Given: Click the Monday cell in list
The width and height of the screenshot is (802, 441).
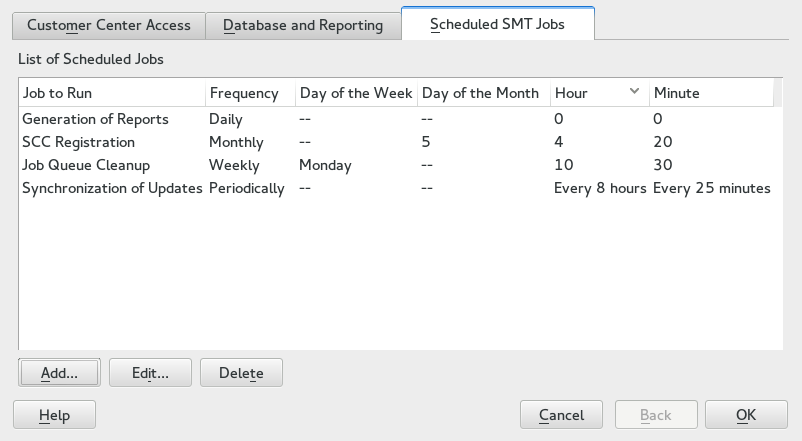Looking at the screenshot, I should [x=325, y=165].
